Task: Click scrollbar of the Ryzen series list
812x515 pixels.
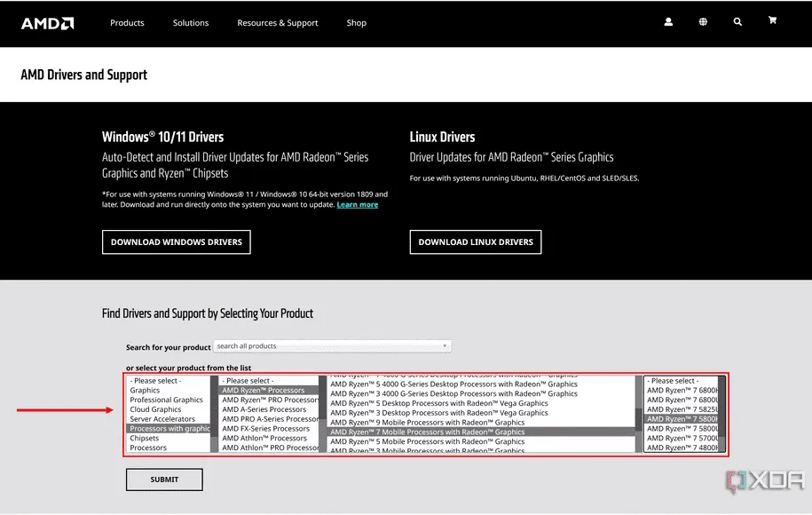Action: (x=639, y=413)
